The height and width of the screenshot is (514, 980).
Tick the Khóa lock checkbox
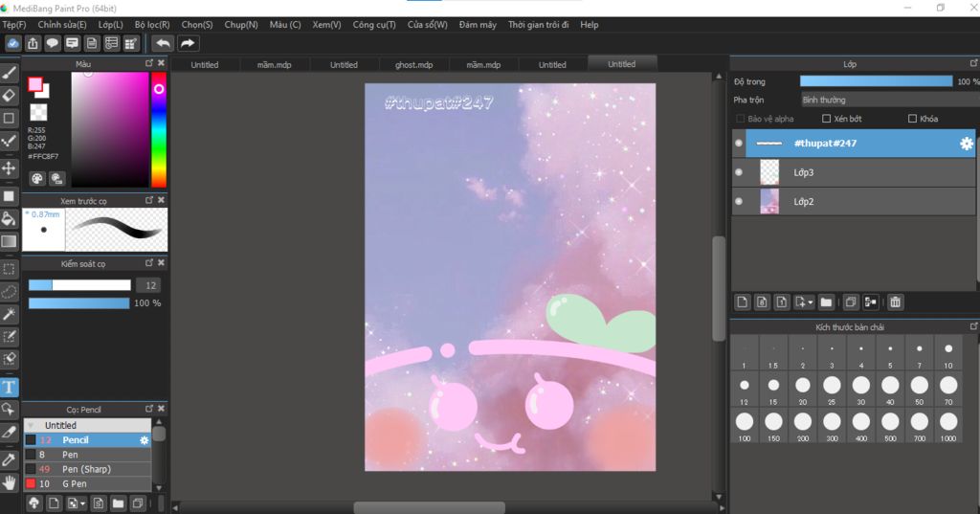(912, 119)
